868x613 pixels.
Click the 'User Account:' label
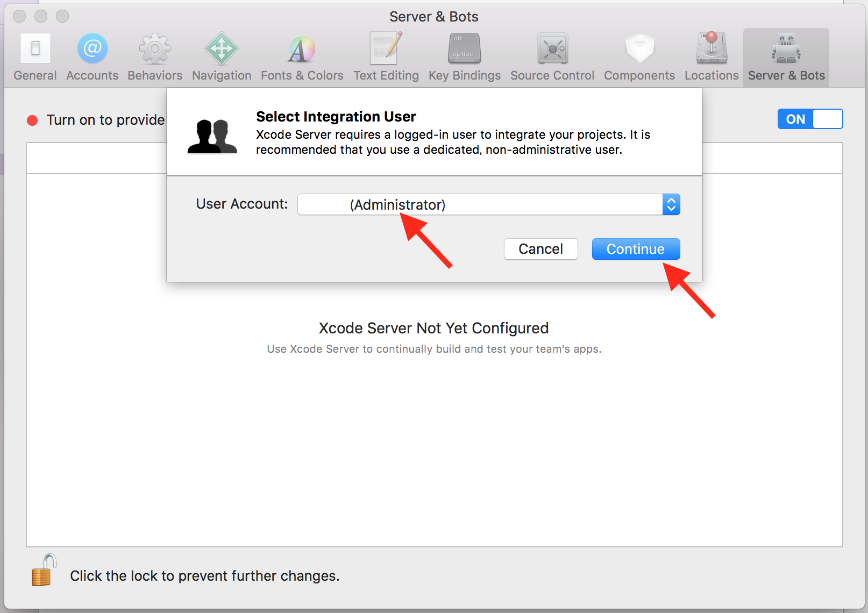coord(242,204)
